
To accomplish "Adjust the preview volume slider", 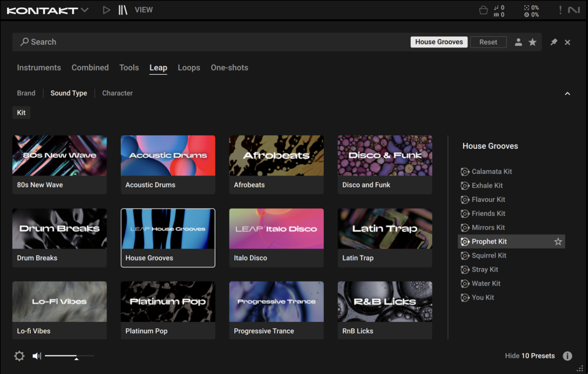I will tap(76, 357).
